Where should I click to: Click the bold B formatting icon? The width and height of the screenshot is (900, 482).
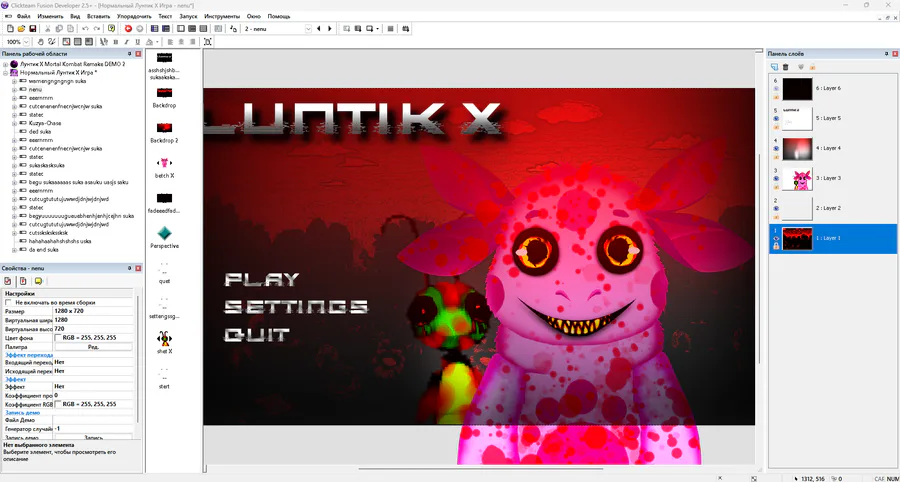coord(115,42)
